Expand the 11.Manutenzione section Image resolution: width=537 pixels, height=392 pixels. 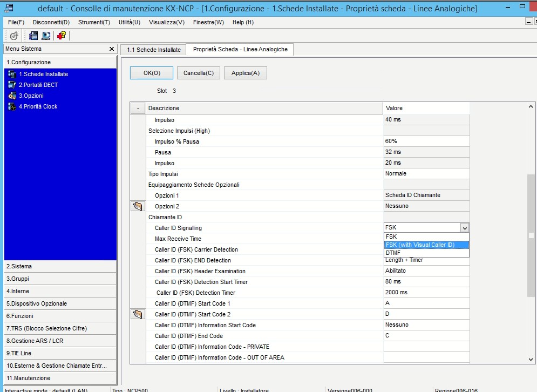(x=60, y=378)
